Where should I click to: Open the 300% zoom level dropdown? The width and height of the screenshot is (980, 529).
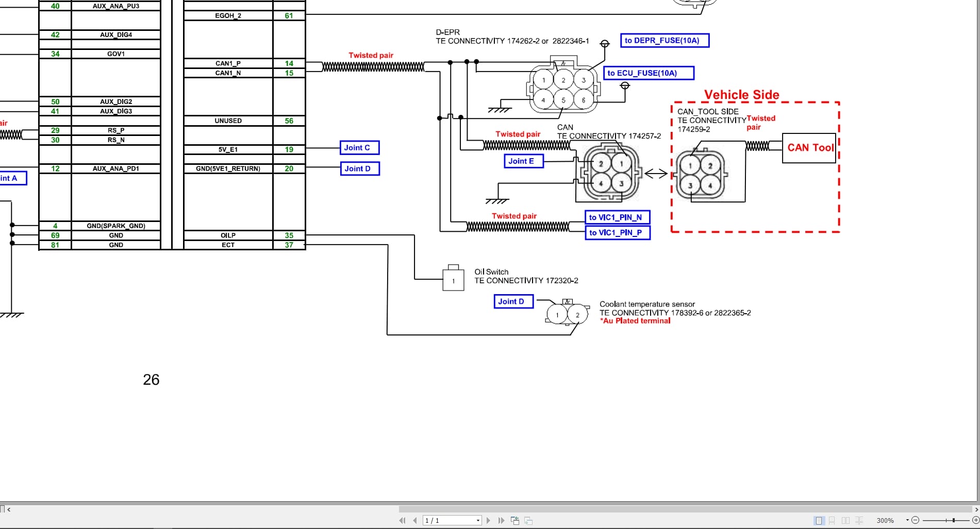(907, 520)
